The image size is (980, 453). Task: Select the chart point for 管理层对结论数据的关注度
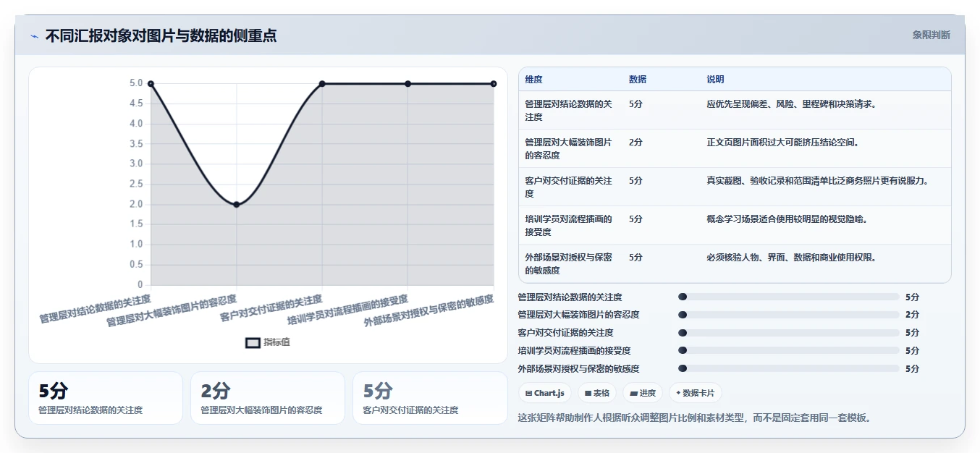pyautogui.click(x=151, y=84)
